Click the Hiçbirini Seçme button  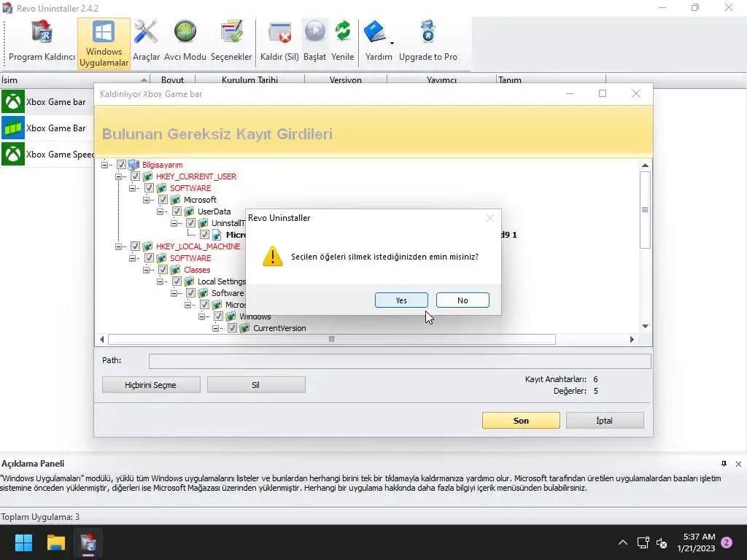pyautogui.click(x=151, y=385)
